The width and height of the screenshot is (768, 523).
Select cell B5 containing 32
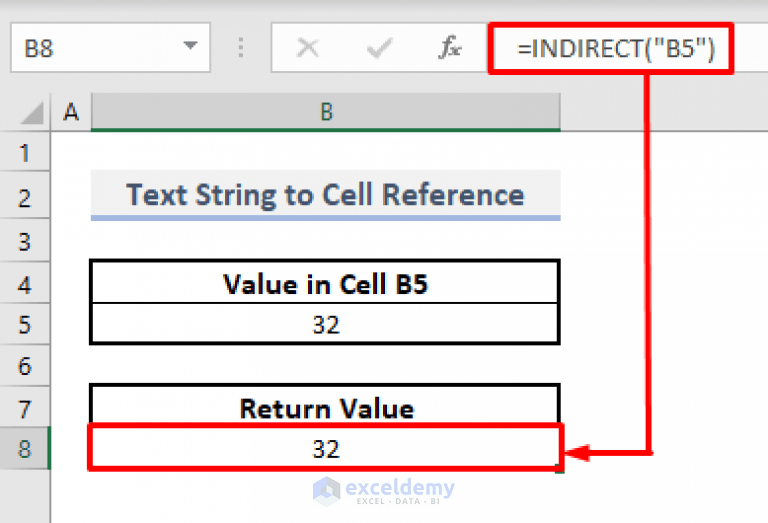[326, 324]
